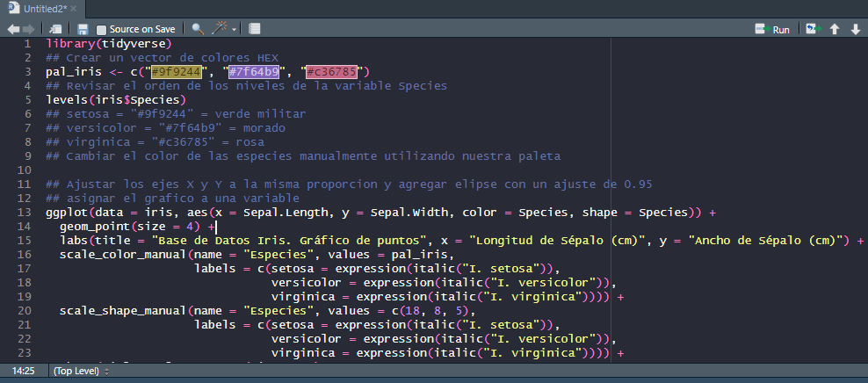Select the Untitled2* file tab
Viewport: 868px width, 383px height.
click(44, 8)
